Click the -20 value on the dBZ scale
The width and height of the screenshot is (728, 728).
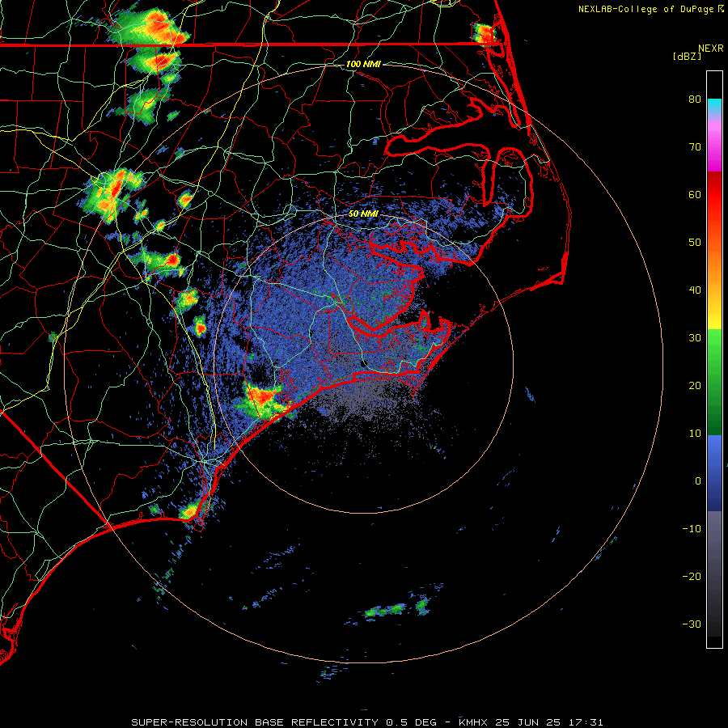coord(692,576)
